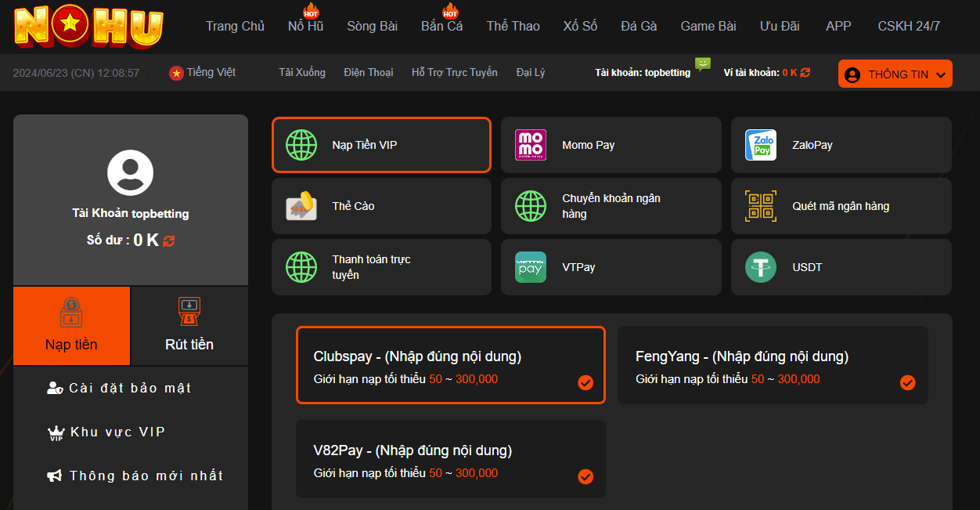Choose the FengYang payment channel card

[773, 365]
